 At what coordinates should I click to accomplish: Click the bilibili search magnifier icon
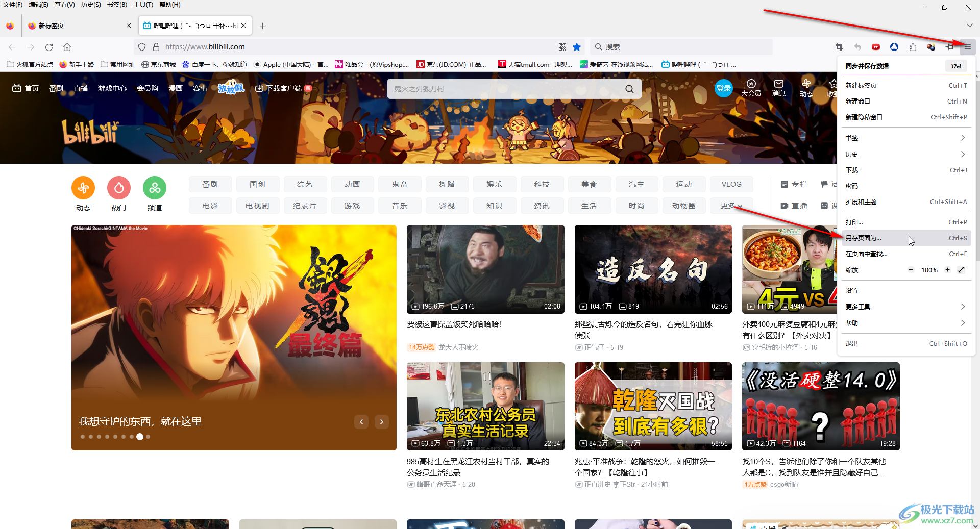coord(629,89)
